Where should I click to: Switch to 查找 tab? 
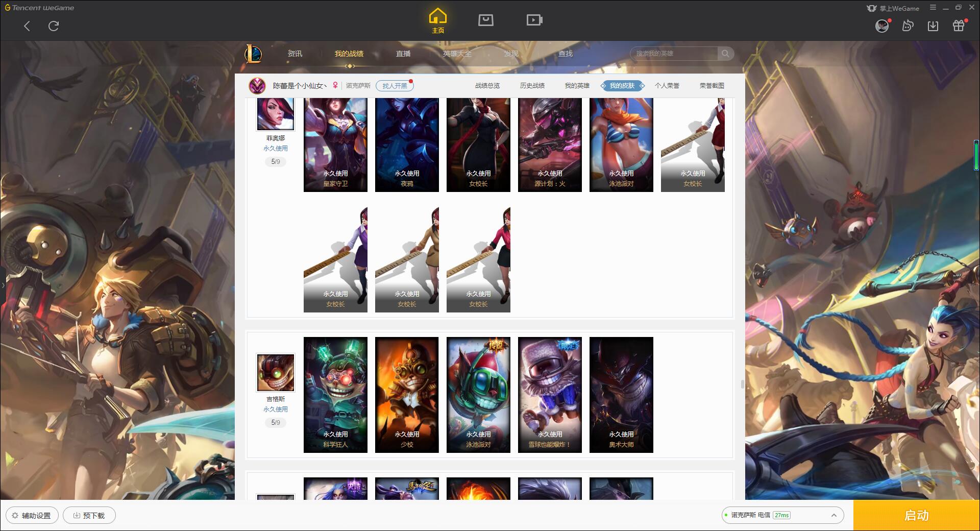click(566, 54)
